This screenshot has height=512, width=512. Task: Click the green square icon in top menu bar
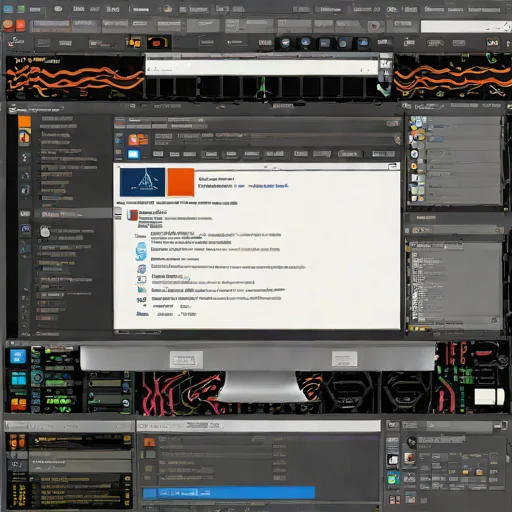pos(21,9)
